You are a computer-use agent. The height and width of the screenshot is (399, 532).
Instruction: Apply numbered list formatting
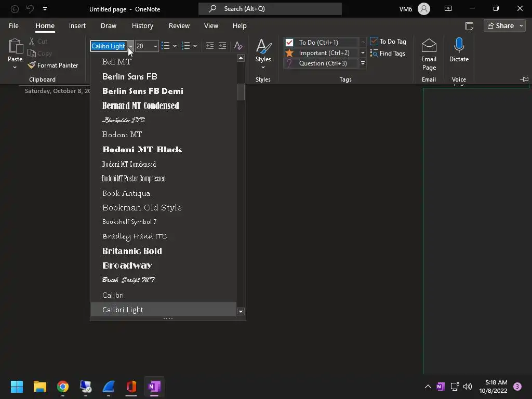(185, 46)
